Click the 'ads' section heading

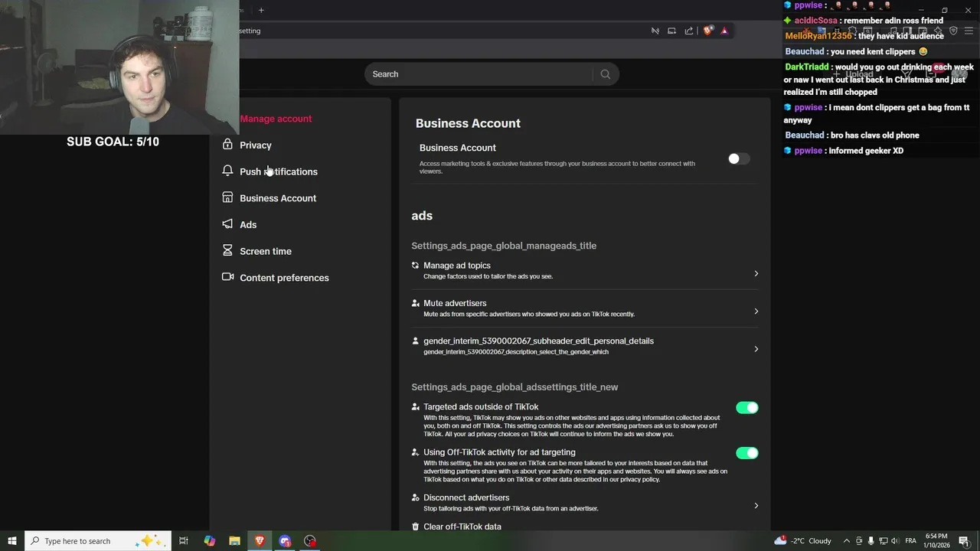tap(422, 216)
